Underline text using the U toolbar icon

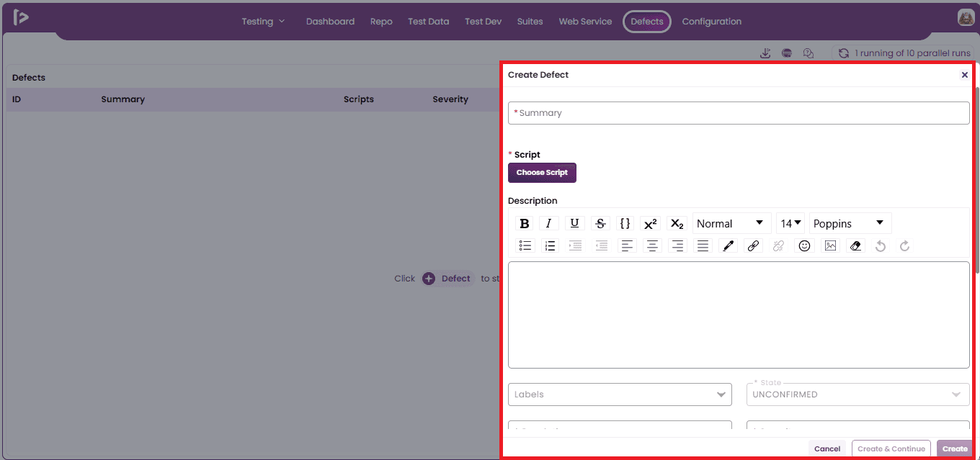[574, 223]
